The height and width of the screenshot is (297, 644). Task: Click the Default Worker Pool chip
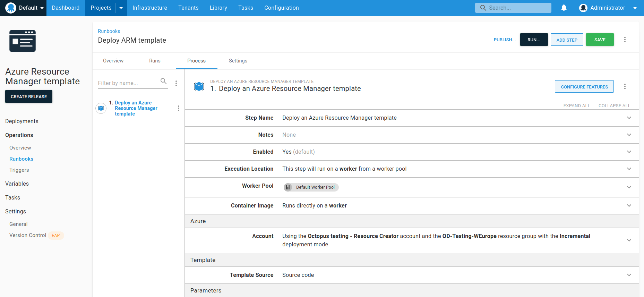click(311, 187)
